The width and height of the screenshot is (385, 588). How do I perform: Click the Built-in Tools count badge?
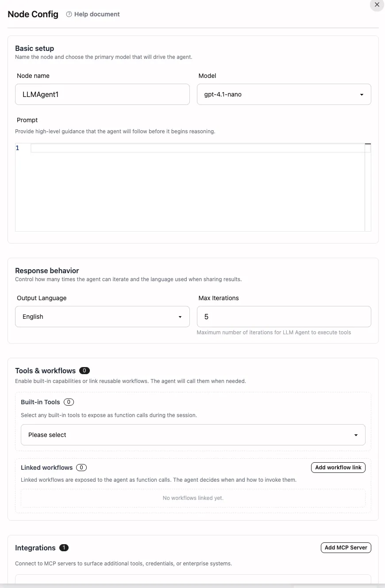pos(69,402)
